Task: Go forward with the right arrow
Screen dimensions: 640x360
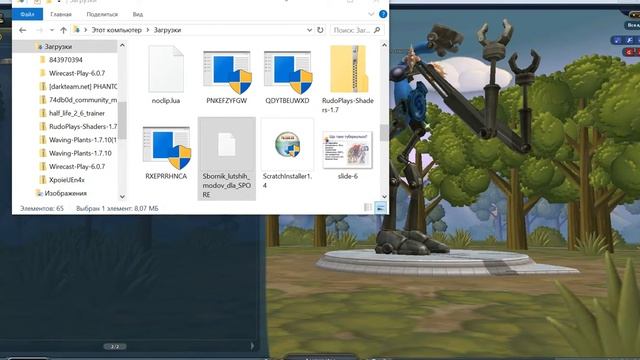Action: pyautogui.click(x=40, y=30)
